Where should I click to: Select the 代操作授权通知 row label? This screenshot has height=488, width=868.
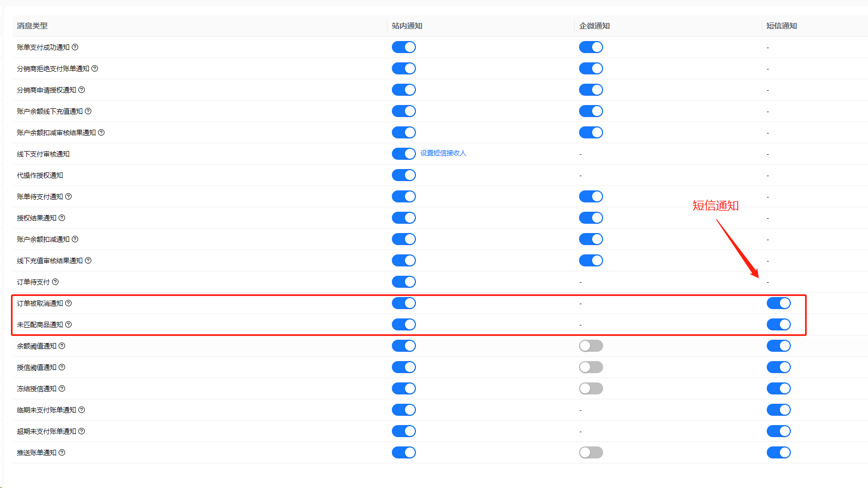[x=40, y=175]
